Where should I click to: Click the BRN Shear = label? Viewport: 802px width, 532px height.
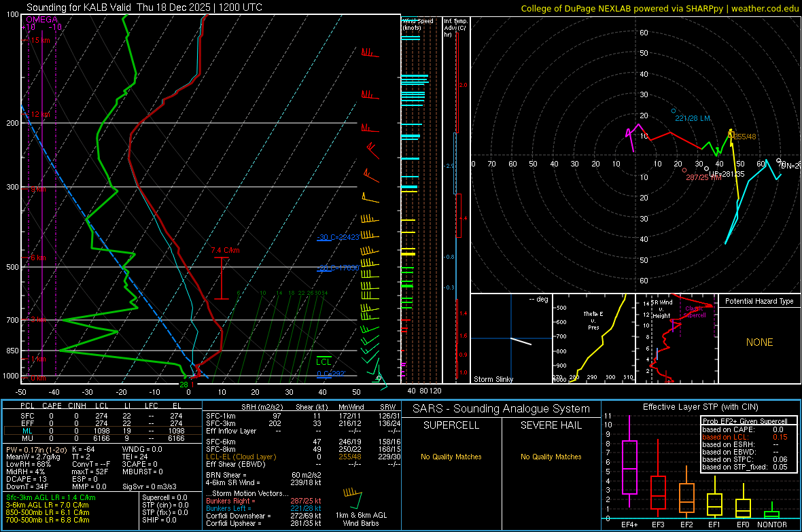click(x=226, y=475)
